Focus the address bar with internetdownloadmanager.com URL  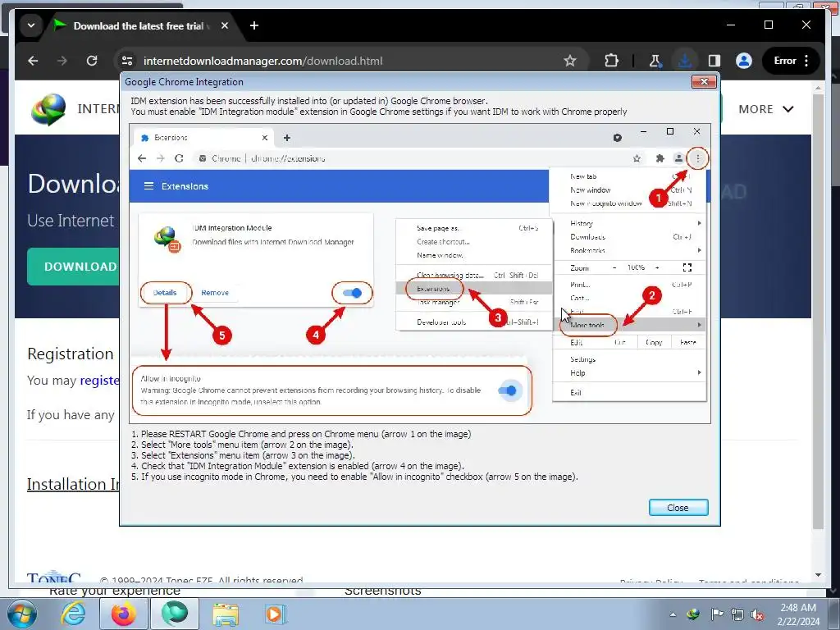[343, 61]
